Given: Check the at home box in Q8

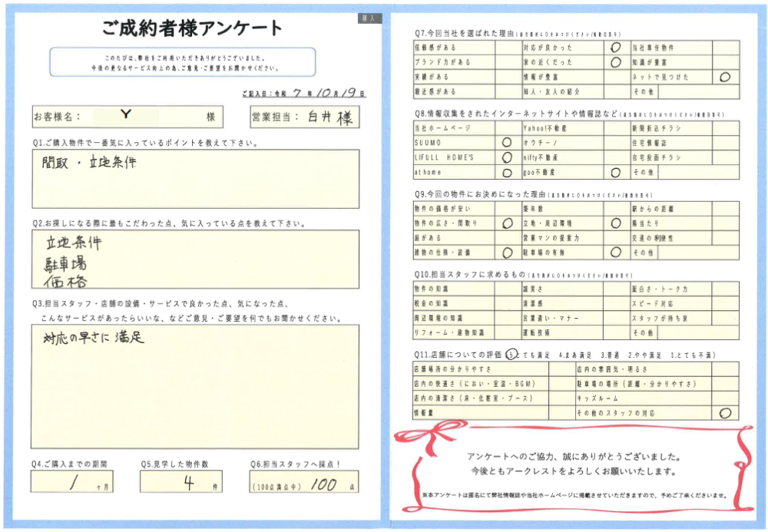Looking at the screenshot, I should (x=506, y=173).
